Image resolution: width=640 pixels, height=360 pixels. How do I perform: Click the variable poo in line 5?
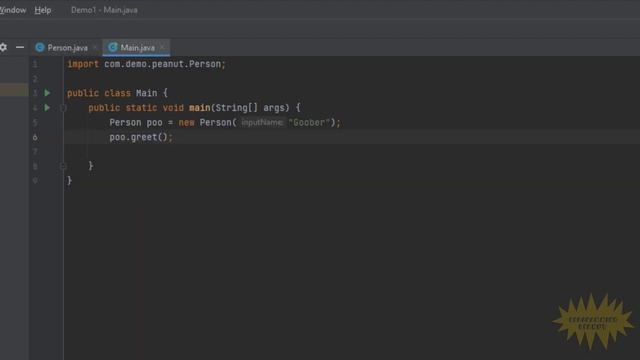tap(154, 123)
